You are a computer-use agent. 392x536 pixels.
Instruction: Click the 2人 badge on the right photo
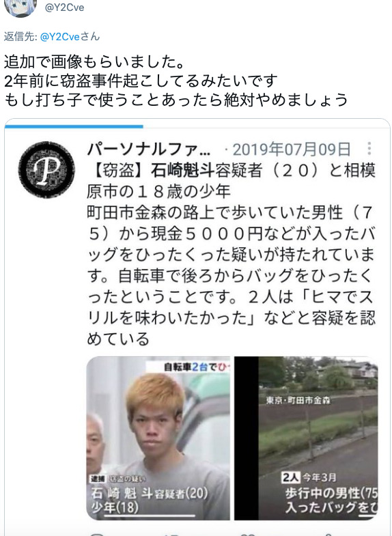click(291, 477)
